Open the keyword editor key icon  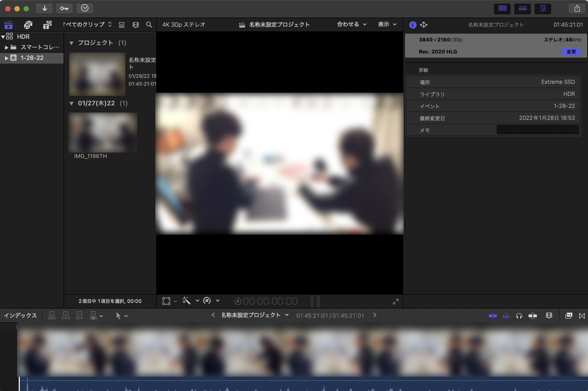tap(64, 8)
